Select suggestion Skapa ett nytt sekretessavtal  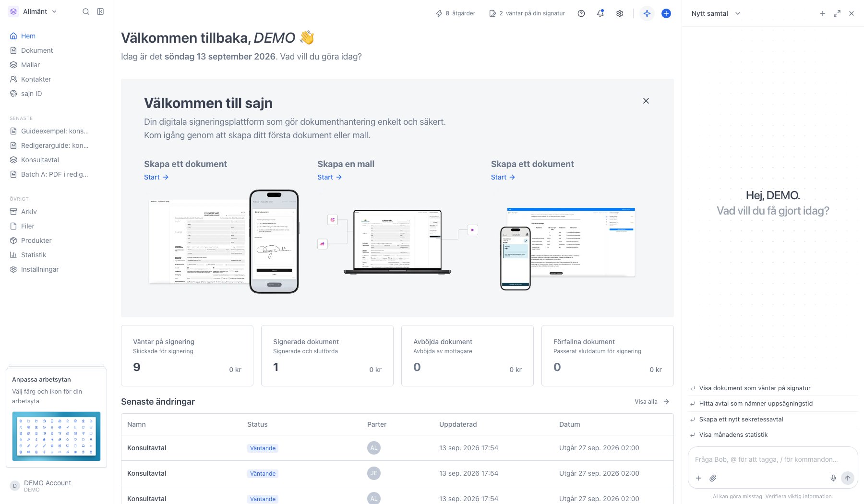pos(773,419)
